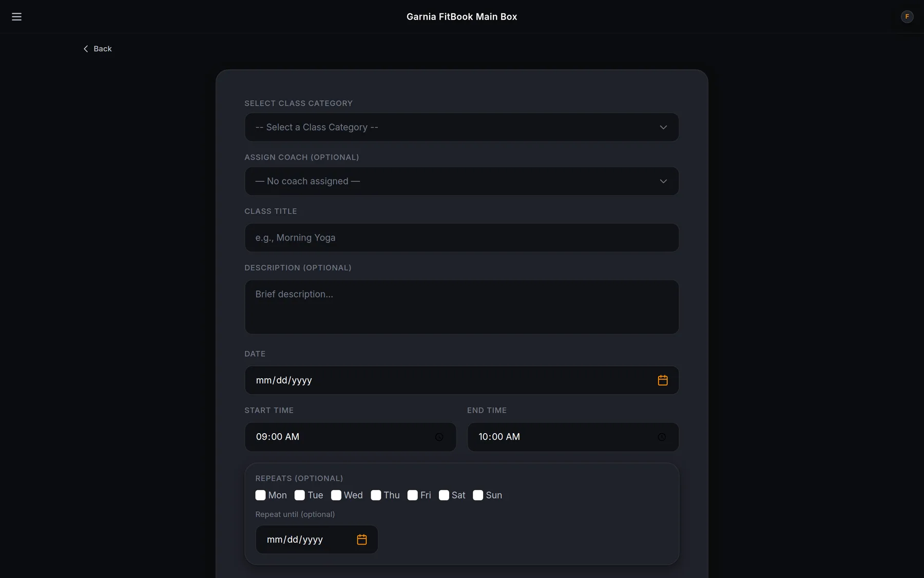The image size is (924, 578).
Task: Click the Description text area
Action: (x=461, y=307)
